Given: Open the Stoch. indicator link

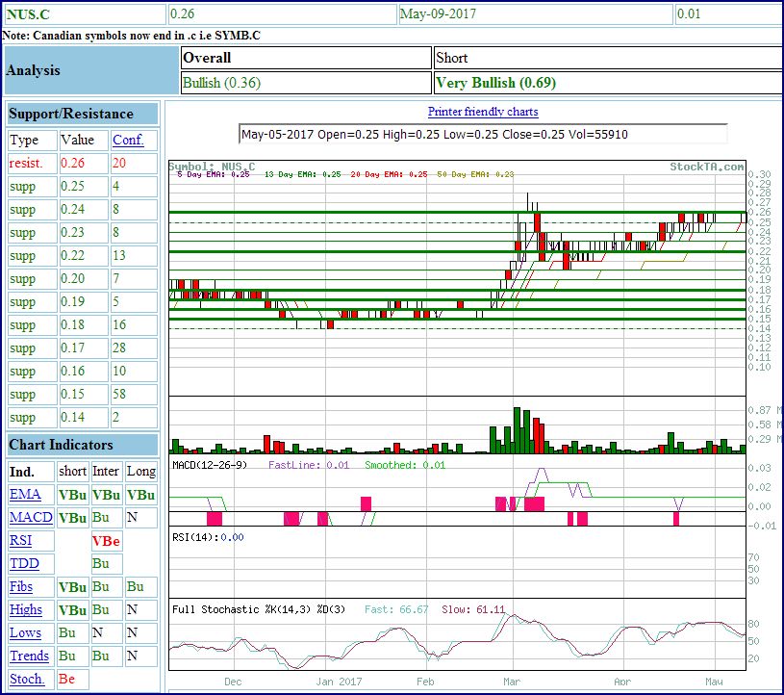Looking at the screenshot, I should [x=27, y=680].
